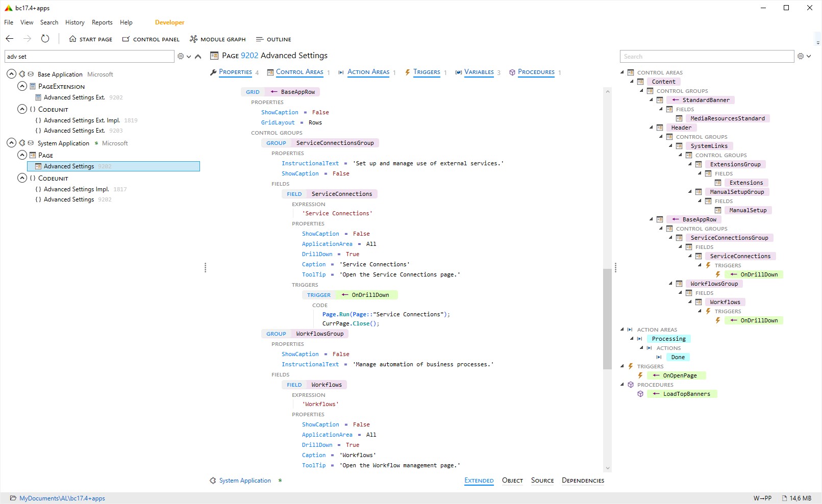Screen dimensions: 822x504
Task: Open the Search menu
Action: point(49,22)
